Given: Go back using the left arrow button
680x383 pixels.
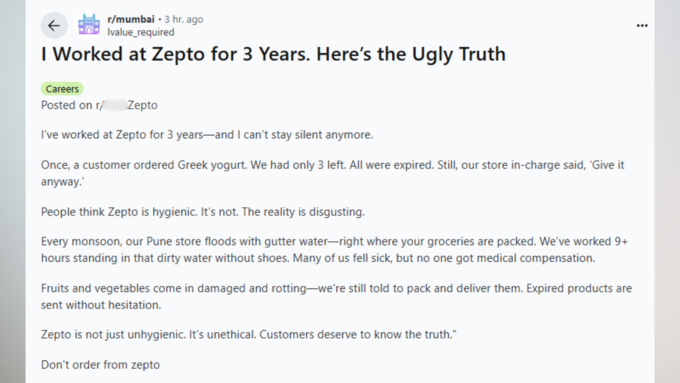Looking at the screenshot, I should (x=54, y=26).
